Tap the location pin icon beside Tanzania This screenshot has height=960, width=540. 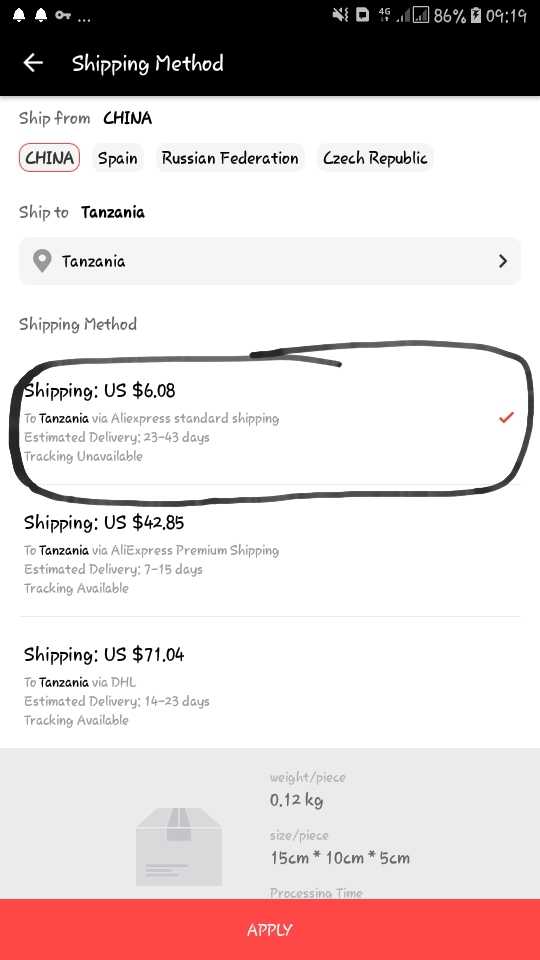pyautogui.click(x=42, y=261)
